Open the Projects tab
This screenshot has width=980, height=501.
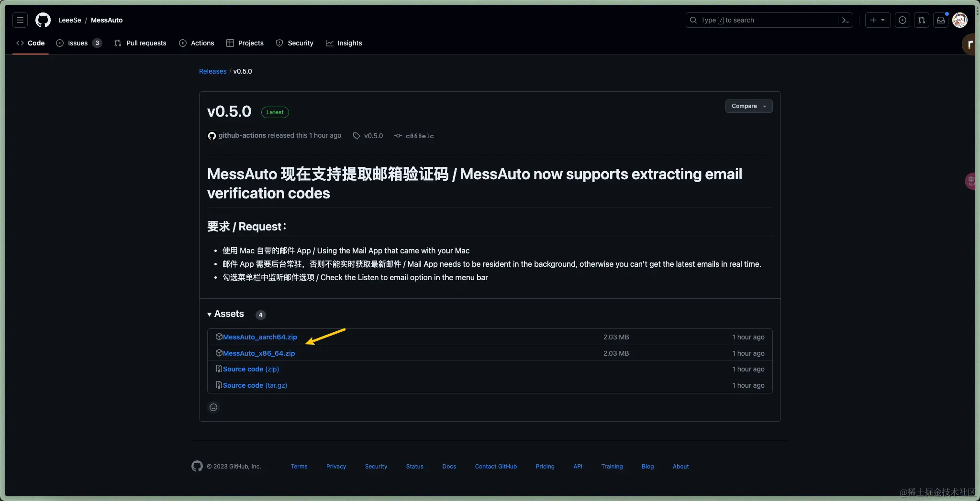click(245, 43)
